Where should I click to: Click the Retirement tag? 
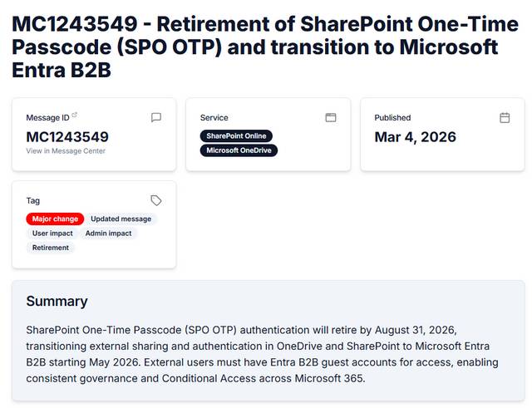51,248
